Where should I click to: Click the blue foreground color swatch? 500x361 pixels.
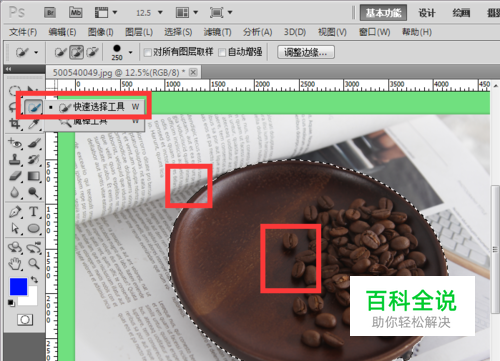point(18,287)
